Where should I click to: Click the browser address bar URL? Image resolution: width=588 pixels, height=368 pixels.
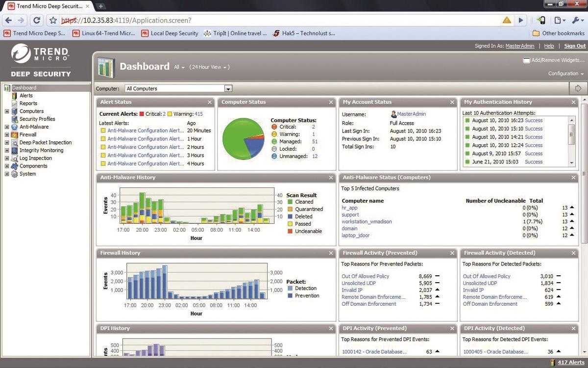click(126, 21)
